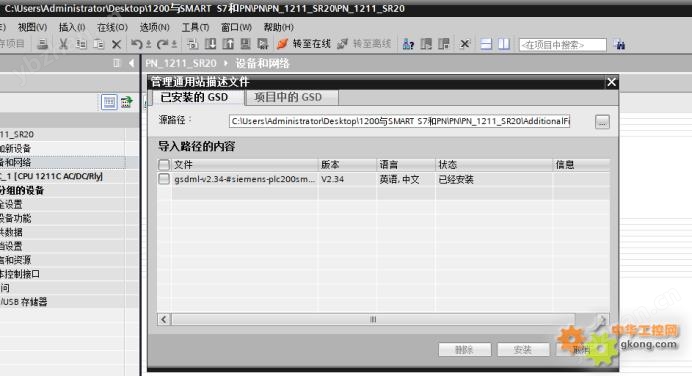Toggle select-all checkbox in 文件 header
Image resolution: width=692 pixels, height=376 pixels.
click(x=164, y=165)
